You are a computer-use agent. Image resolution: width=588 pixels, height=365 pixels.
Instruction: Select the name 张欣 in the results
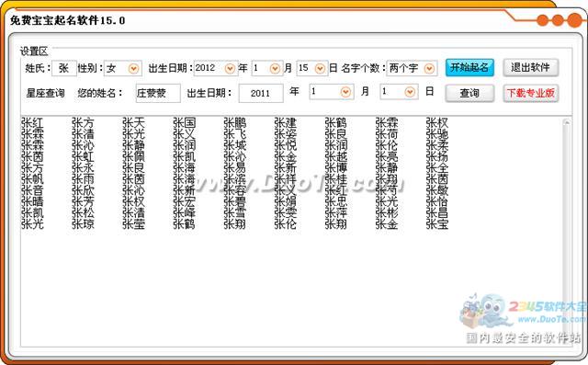(x=83, y=190)
